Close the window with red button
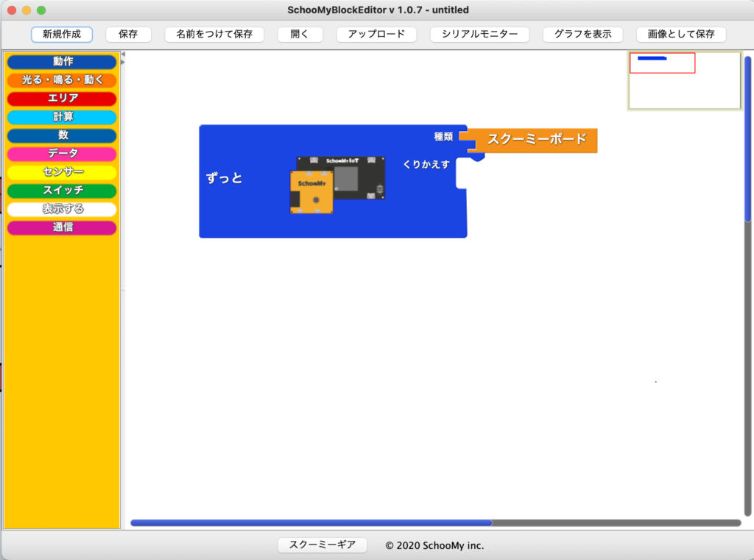 tap(12, 10)
